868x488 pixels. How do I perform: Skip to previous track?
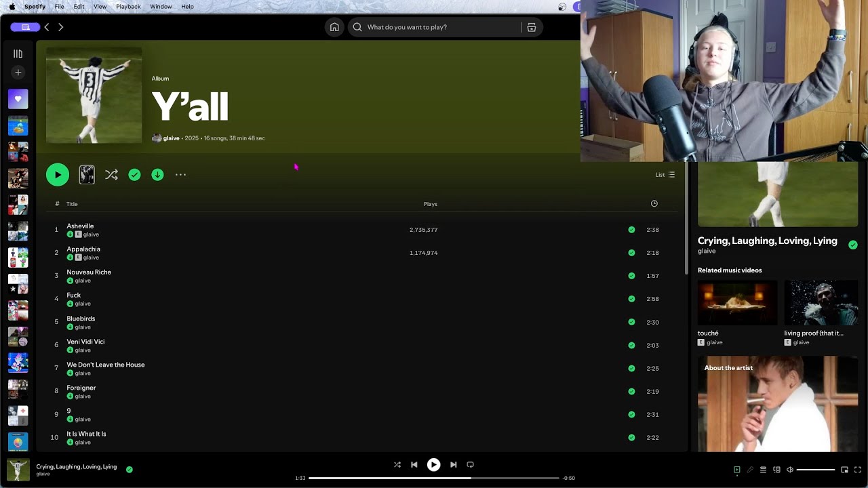(414, 465)
